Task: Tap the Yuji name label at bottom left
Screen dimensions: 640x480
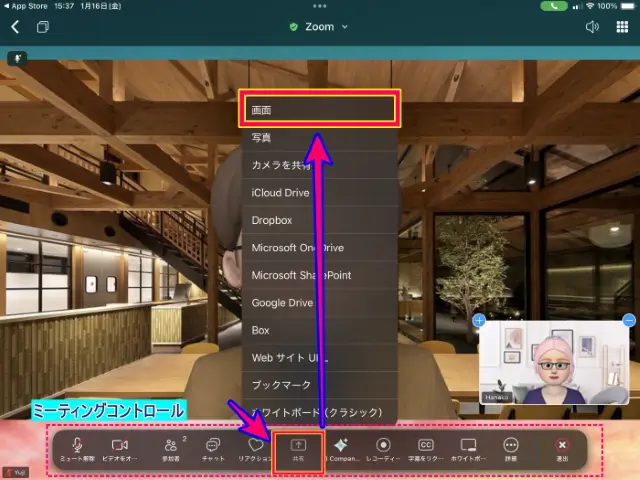Action: [16, 473]
